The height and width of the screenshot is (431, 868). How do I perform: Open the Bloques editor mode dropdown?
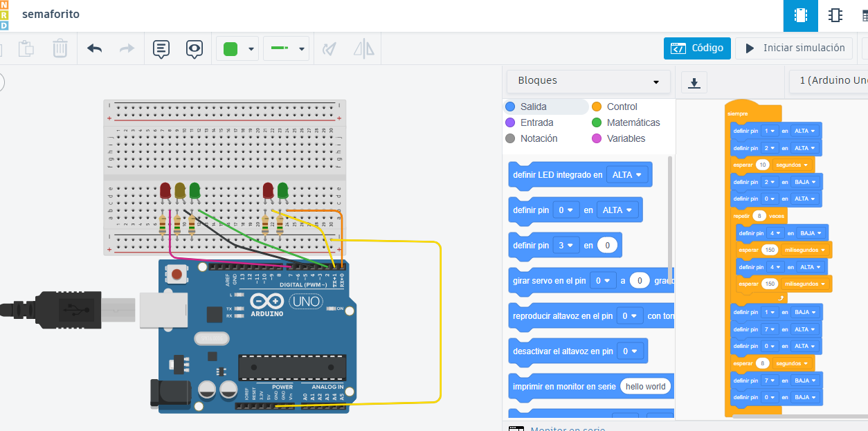588,81
